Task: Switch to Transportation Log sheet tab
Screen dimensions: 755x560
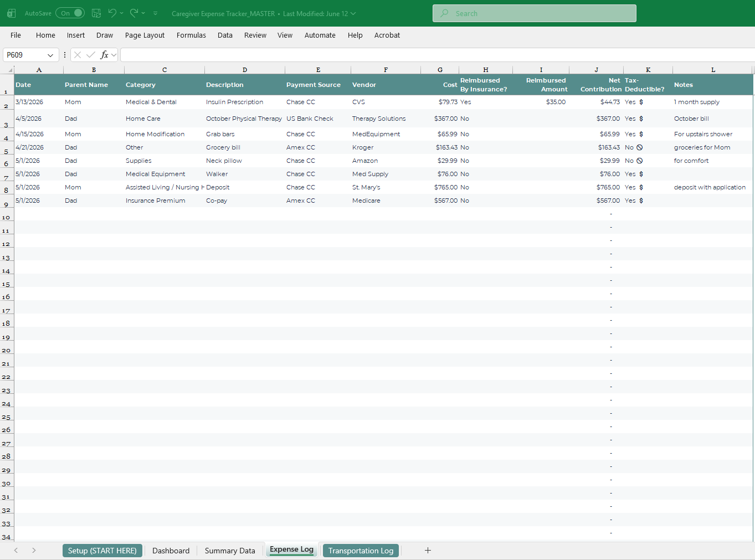Action: click(x=361, y=551)
